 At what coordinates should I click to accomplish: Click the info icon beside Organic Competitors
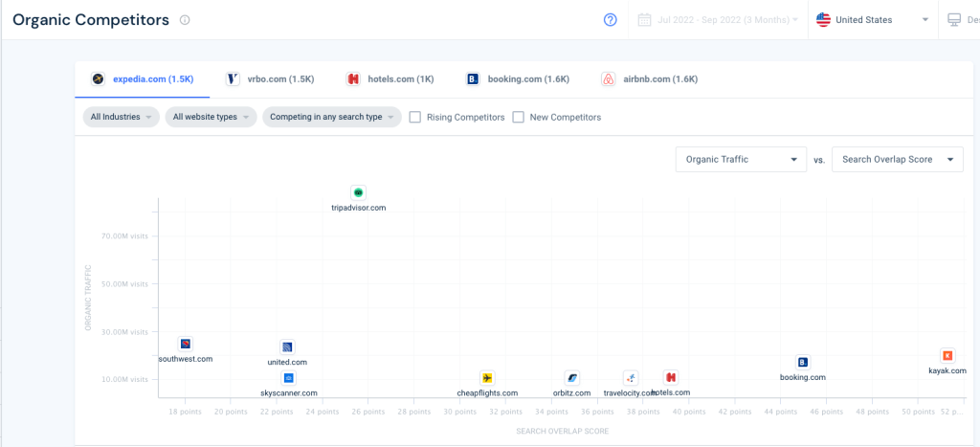(185, 20)
